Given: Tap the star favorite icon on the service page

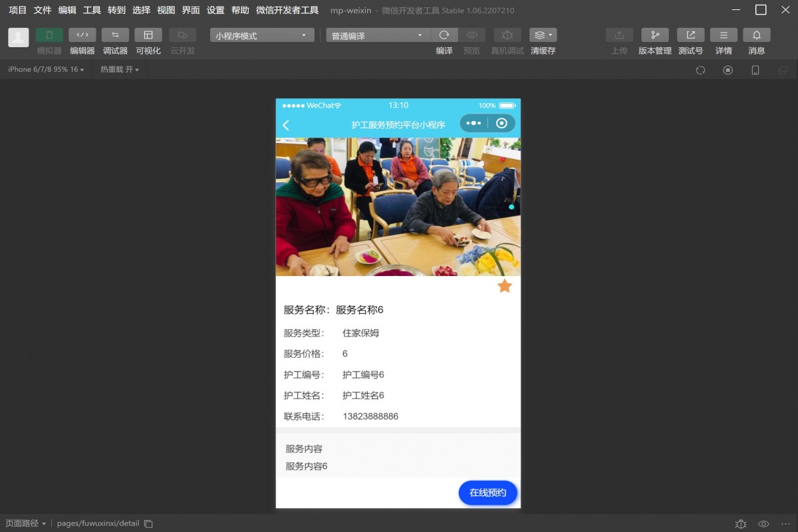Looking at the screenshot, I should pos(505,285).
